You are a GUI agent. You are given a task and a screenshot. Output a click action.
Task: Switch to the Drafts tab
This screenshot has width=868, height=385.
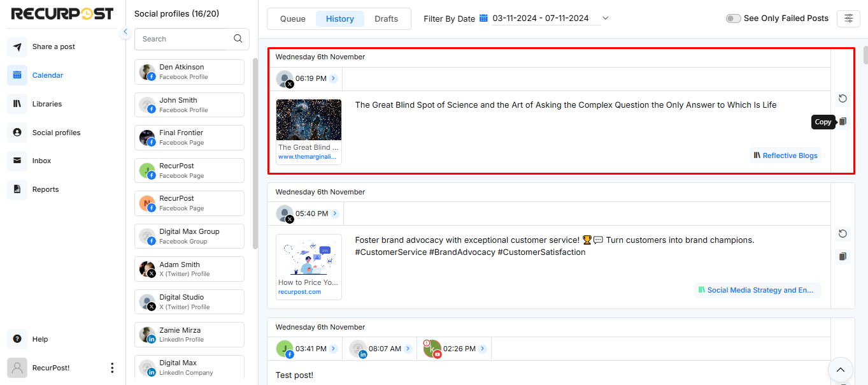tap(387, 19)
